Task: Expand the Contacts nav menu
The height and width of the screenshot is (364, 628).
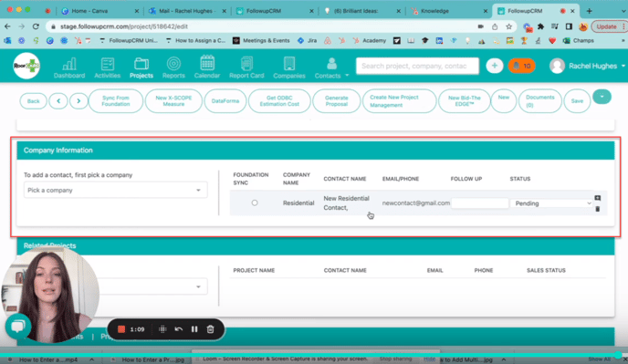Action: click(331, 68)
